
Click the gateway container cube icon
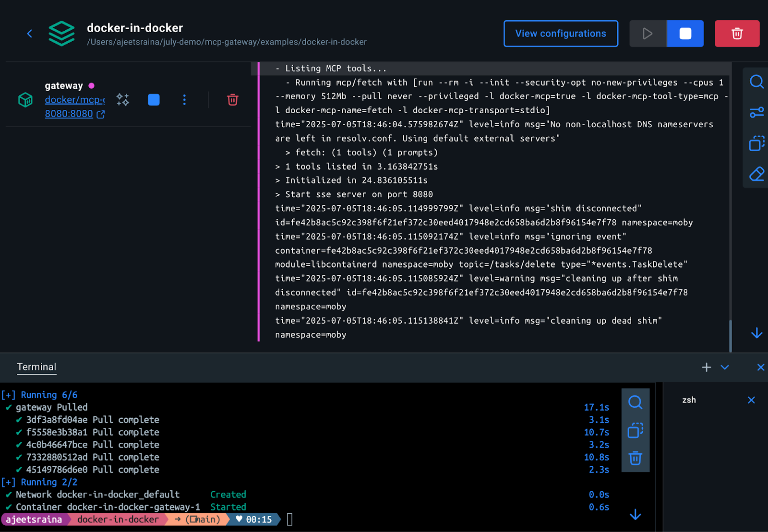pos(25,100)
